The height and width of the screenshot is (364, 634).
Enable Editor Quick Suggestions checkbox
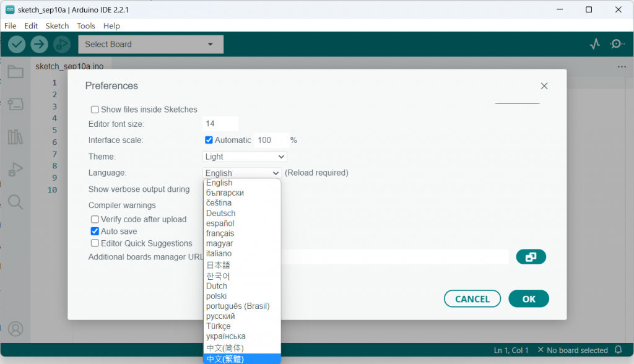tap(95, 243)
